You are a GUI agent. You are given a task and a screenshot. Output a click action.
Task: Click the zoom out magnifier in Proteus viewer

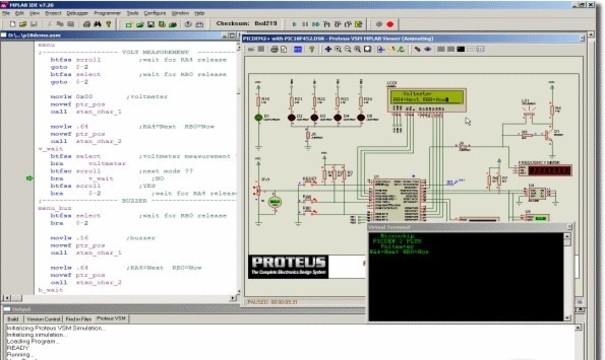[x=348, y=49]
